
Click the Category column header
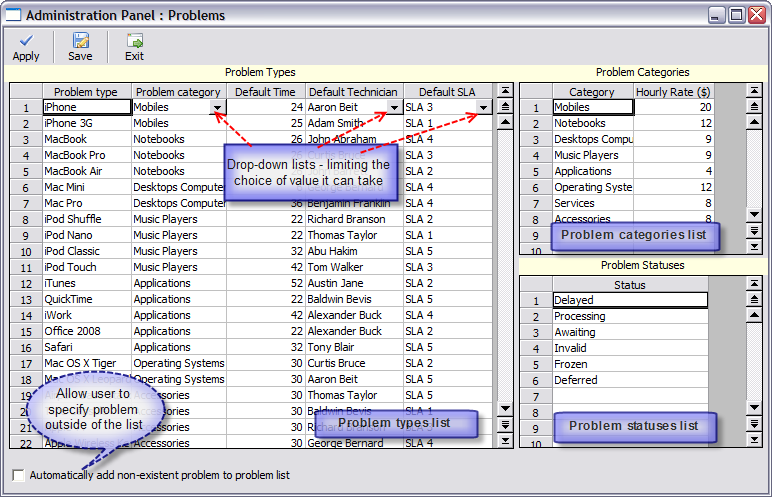click(593, 92)
